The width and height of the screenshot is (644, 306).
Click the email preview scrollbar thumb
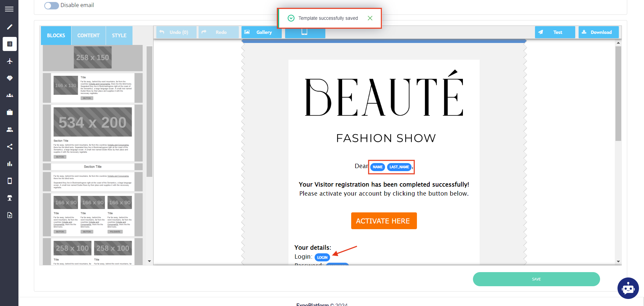pos(618,94)
